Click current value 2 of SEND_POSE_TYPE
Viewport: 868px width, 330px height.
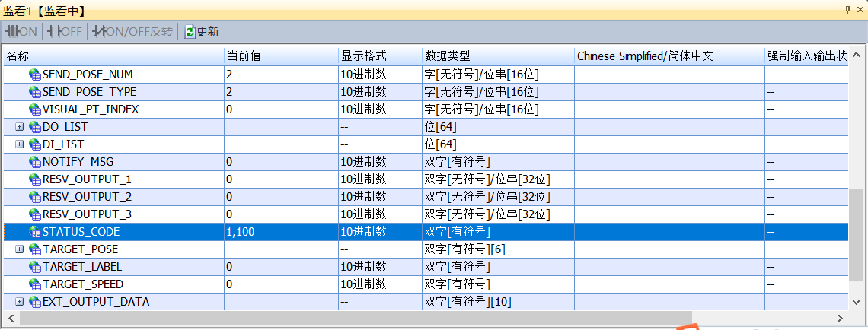click(x=229, y=92)
